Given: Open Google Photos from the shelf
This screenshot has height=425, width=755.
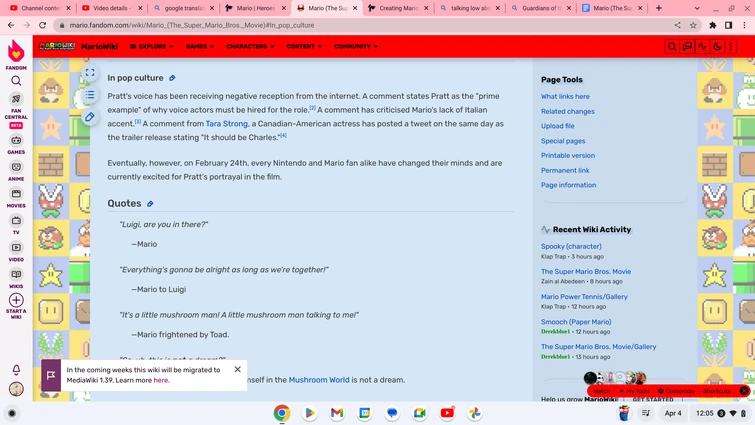Looking at the screenshot, I should pos(474,413).
